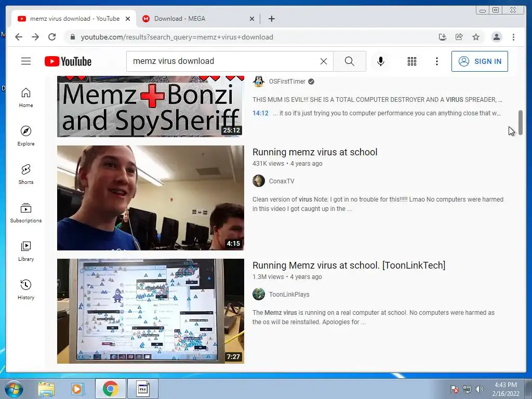
Task: Click the browser address bar URL
Action: pos(177,37)
